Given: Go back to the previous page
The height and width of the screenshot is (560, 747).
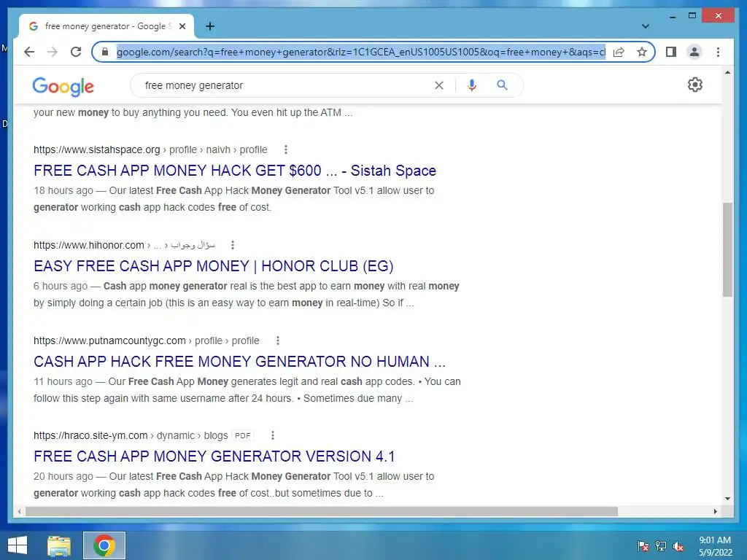Looking at the screenshot, I should pos(29,52).
